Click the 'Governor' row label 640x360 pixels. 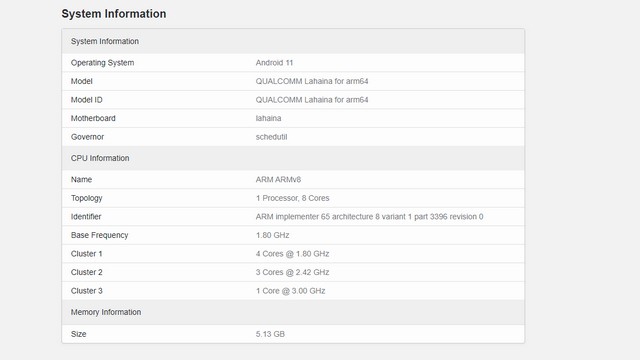point(87,137)
